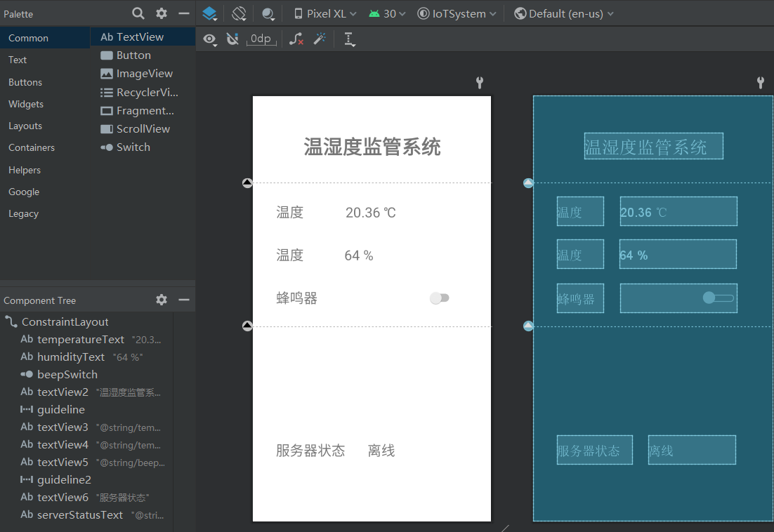Select 64 % text in design preview
Screen dimensions: 774x532
coord(359,255)
